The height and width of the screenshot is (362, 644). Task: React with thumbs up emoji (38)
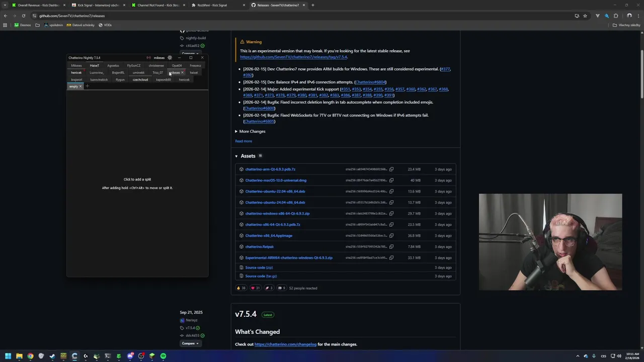pos(242,288)
